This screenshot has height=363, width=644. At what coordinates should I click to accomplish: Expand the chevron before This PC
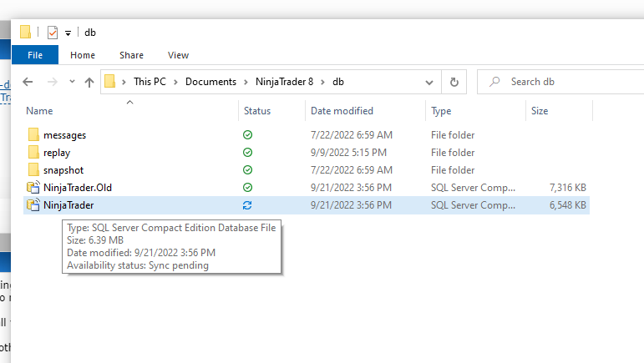click(x=124, y=82)
